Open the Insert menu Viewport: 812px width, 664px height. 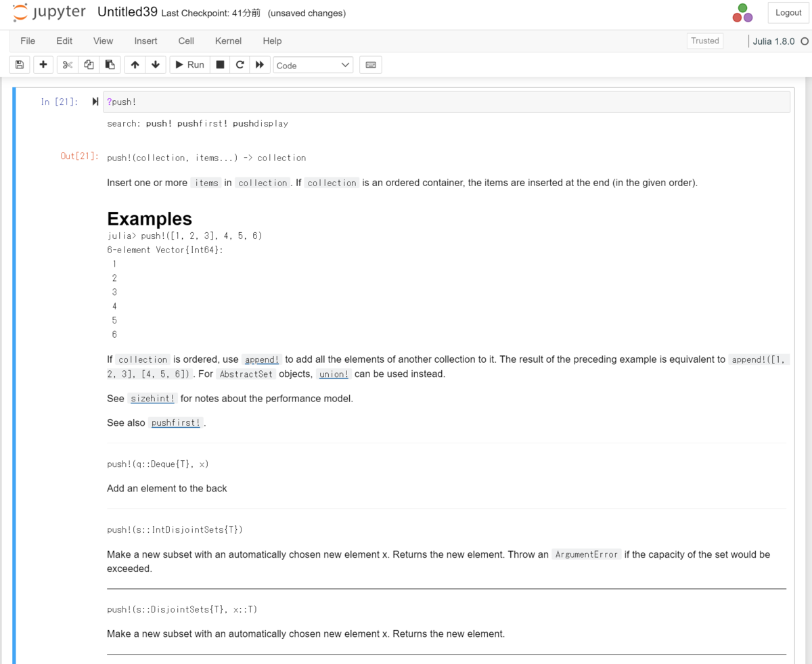(x=145, y=41)
